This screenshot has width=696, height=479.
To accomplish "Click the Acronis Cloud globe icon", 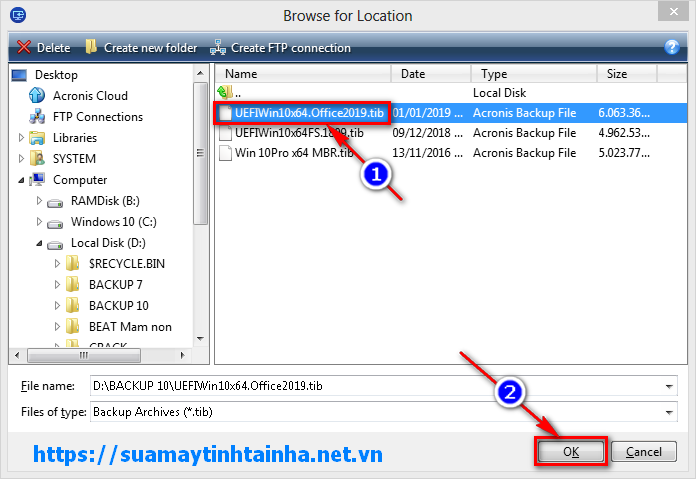I will click(37, 95).
